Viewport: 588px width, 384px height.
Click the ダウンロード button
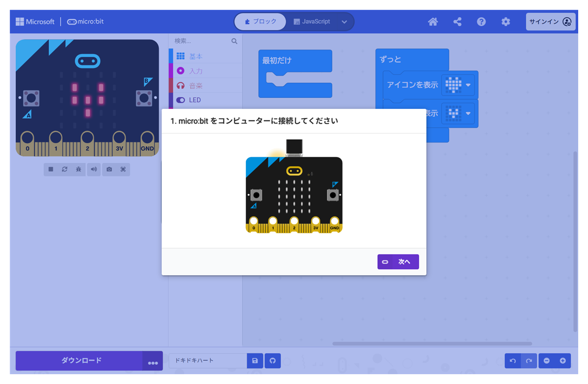(x=79, y=360)
